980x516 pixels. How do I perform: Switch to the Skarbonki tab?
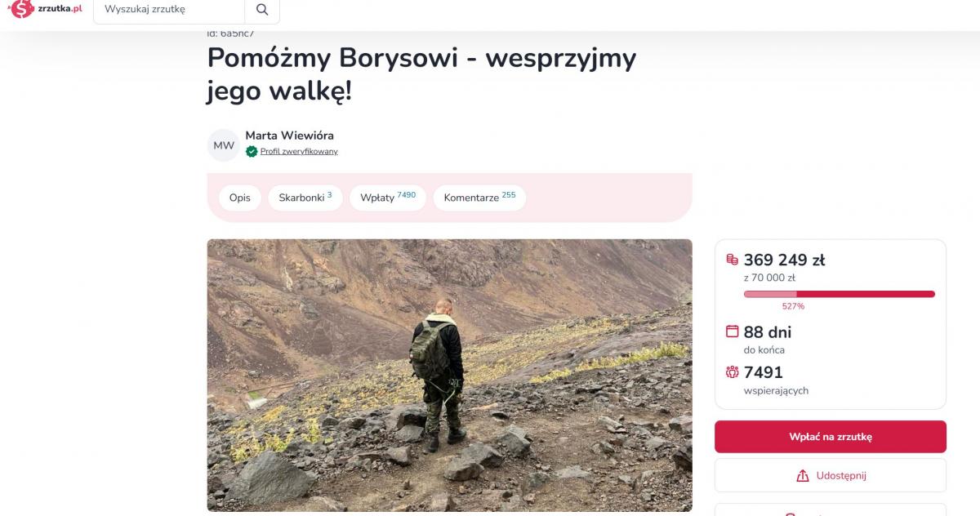tap(305, 198)
